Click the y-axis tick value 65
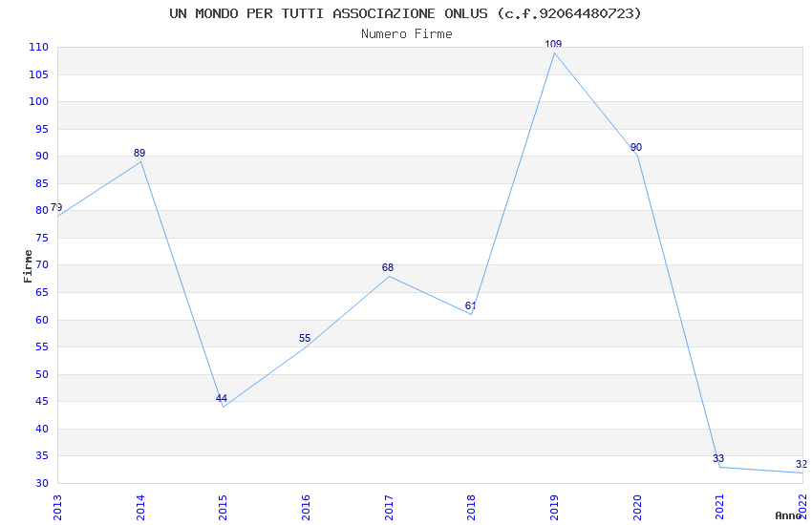 click(x=41, y=292)
